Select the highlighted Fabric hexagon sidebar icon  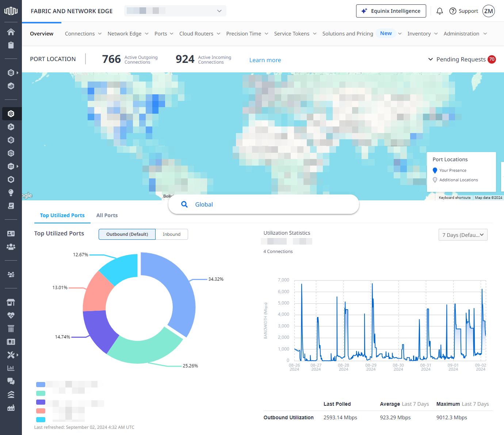[x=11, y=114]
